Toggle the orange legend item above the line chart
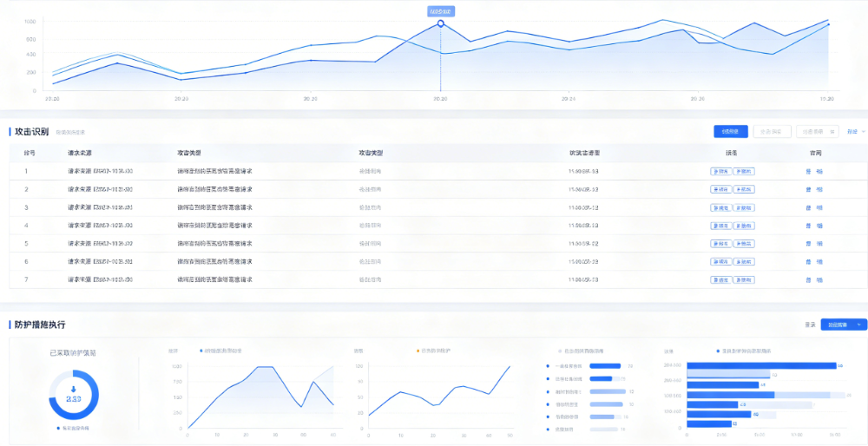This screenshot has width=868, height=446. 433,351
